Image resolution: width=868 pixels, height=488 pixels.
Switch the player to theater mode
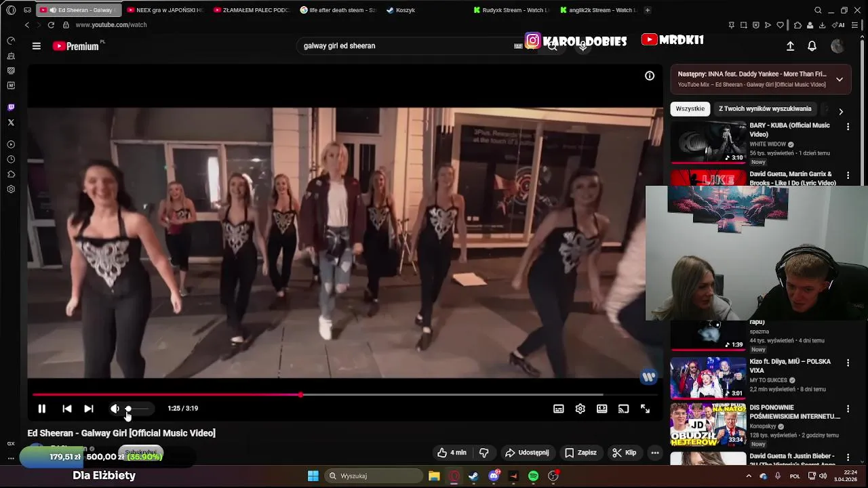(601, 409)
